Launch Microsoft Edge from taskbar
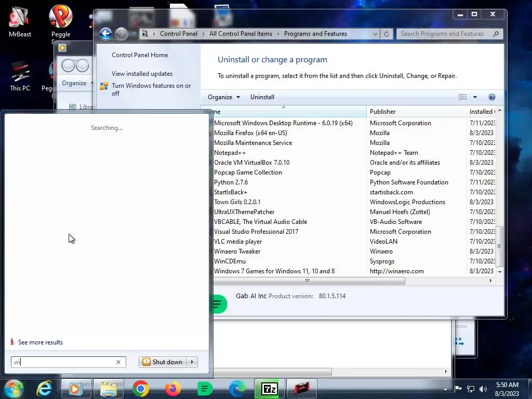 [x=237, y=389]
